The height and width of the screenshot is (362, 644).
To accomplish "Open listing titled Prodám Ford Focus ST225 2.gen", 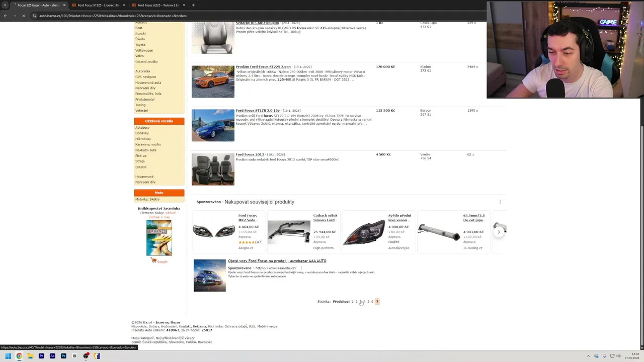I will 263,66.
